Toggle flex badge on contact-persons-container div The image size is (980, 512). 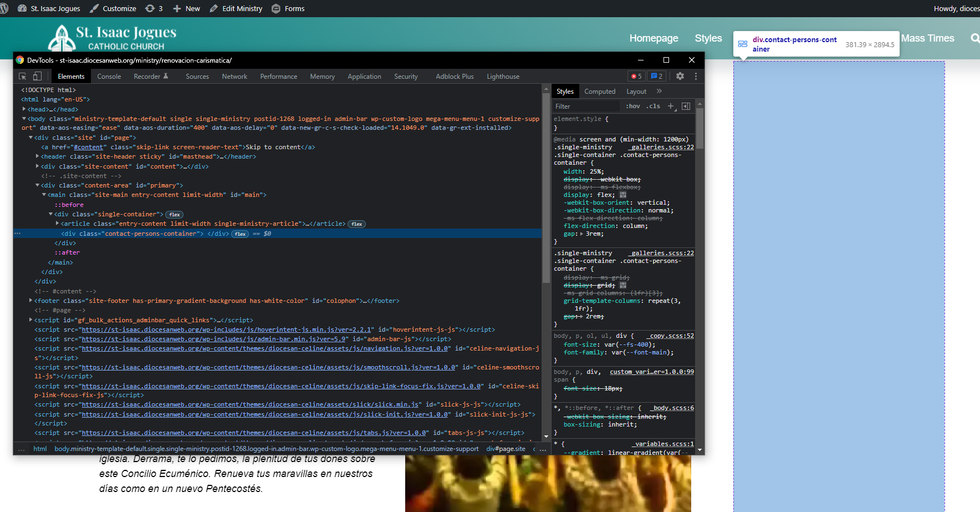pos(240,234)
